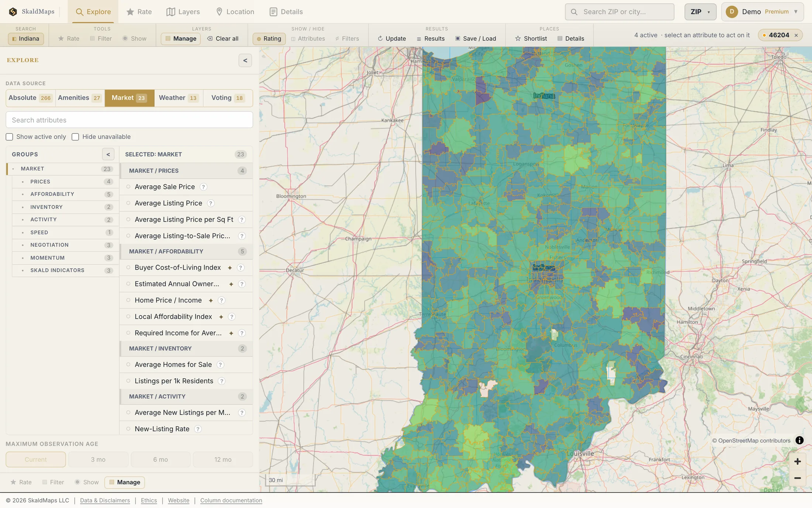Open Column documentation link
Image resolution: width=812 pixels, height=508 pixels.
click(231, 500)
